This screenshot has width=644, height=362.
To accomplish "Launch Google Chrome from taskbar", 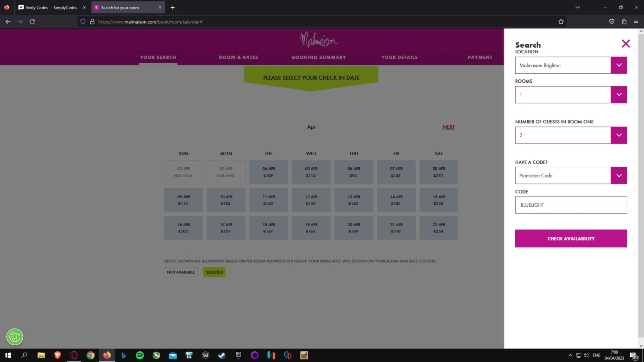I will point(91,355).
